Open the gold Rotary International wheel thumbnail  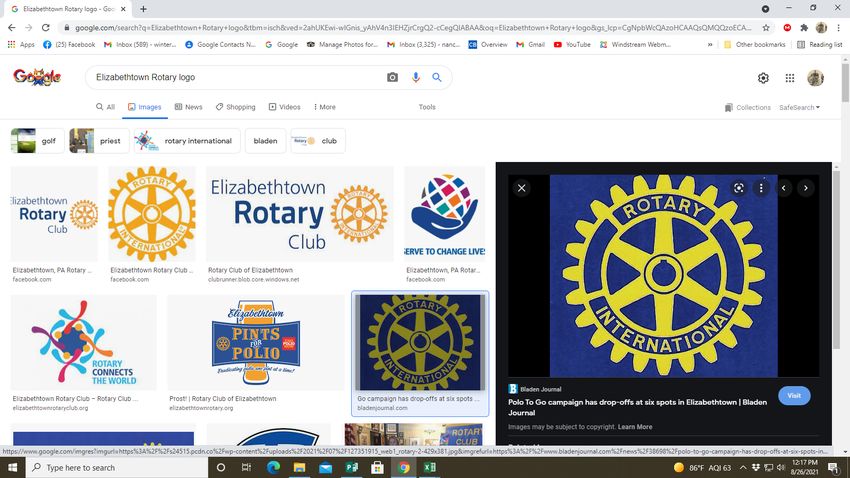tap(152, 214)
